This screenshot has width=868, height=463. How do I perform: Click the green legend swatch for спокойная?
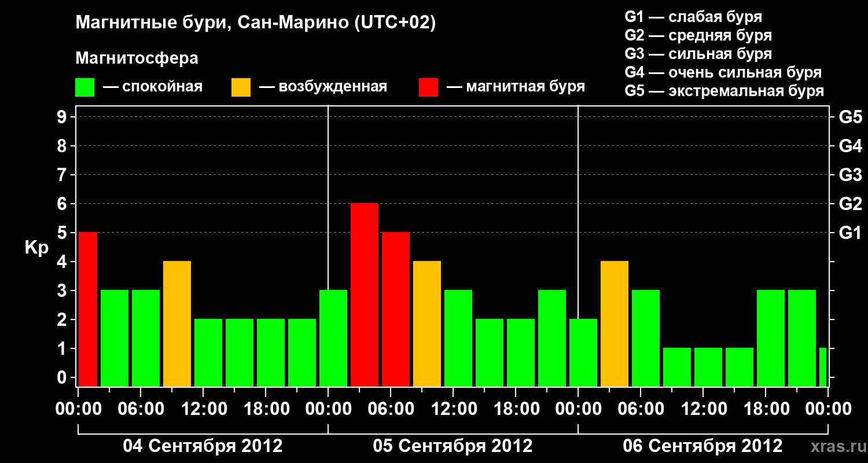tap(85, 87)
